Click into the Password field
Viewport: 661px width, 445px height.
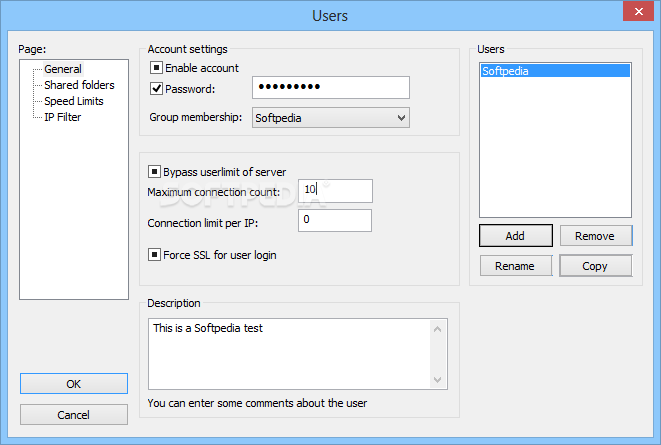(331, 87)
